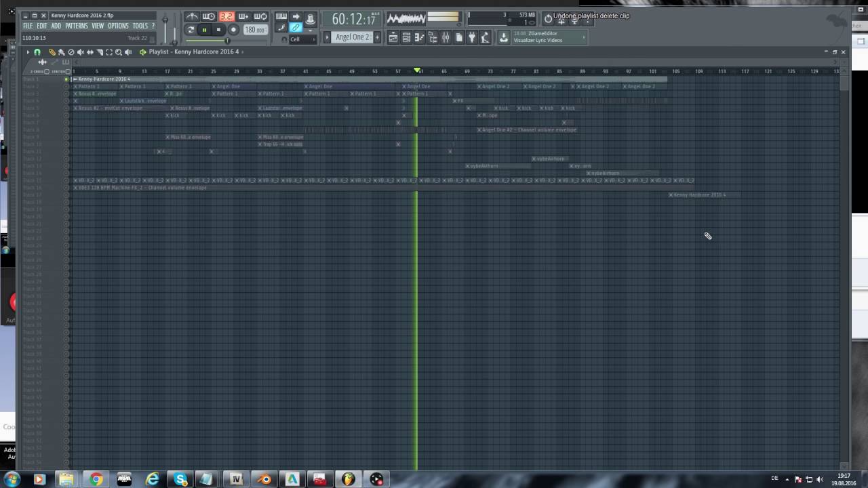Select the selection tool in playlist toolbar
The width and height of the screenshot is (868, 488).
click(109, 52)
